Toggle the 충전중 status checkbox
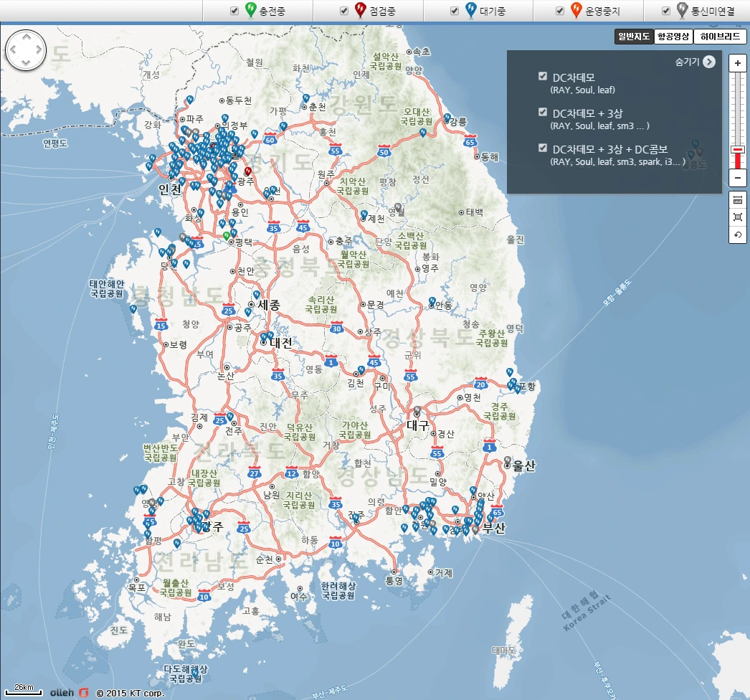 [x=234, y=11]
